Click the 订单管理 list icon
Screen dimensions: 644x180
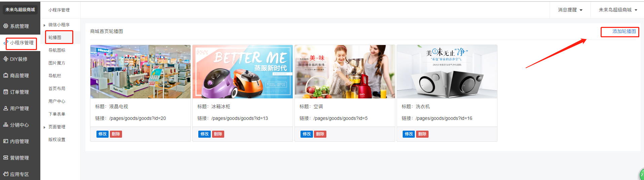coord(6,92)
